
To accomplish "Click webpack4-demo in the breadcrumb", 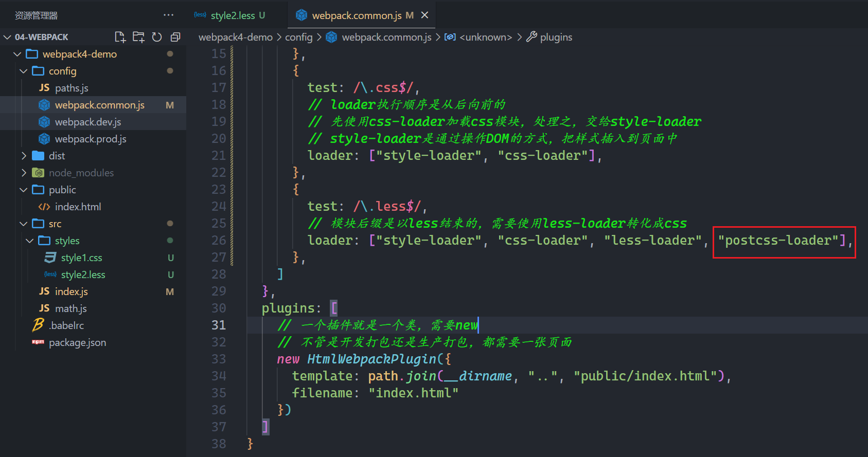I will [x=236, y=37].
